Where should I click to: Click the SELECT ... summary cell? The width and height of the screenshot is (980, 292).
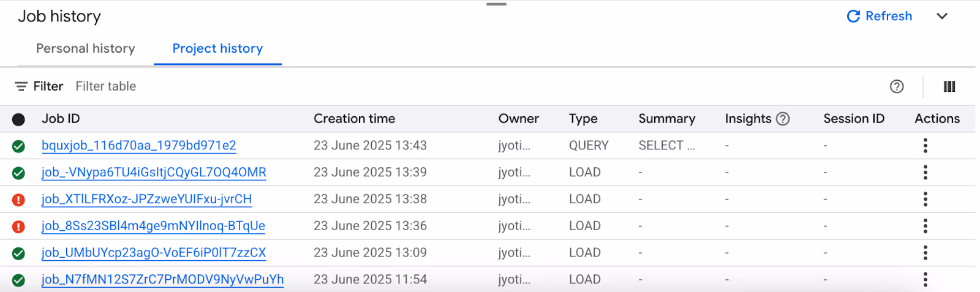point(666,146)
